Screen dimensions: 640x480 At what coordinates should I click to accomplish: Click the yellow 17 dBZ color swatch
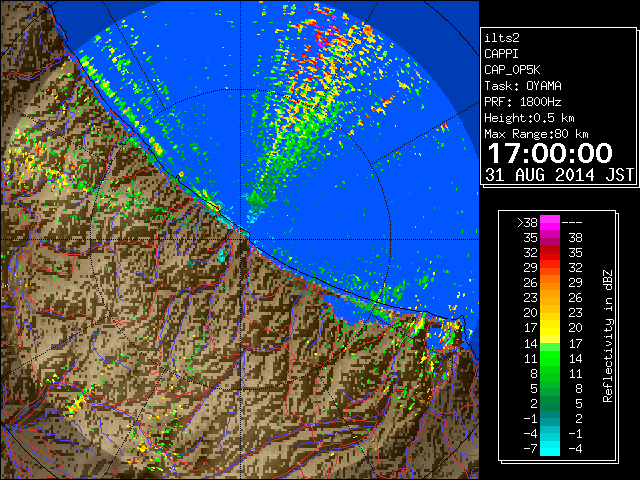[550, 328]
